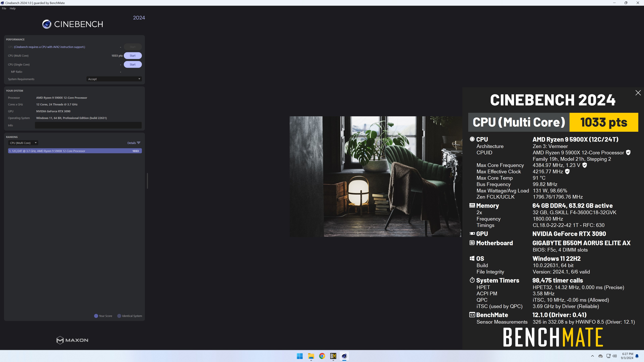Click the network tray icon
644x362 pixels.
click(608, 356)
